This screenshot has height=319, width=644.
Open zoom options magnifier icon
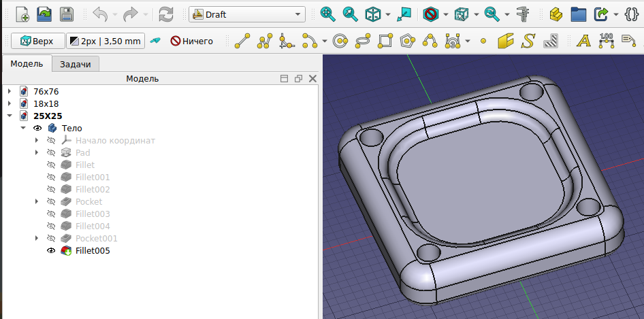(x=492, y=14)
